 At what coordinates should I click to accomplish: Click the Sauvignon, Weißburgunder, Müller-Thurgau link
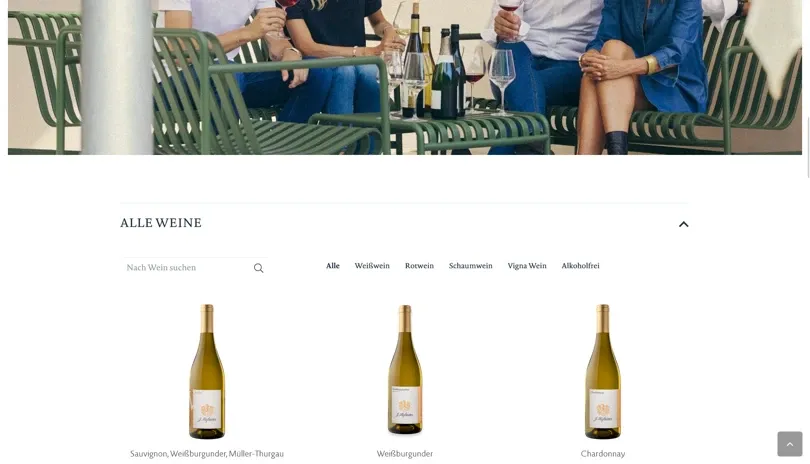pyautogui.click(x=207, y=454)
